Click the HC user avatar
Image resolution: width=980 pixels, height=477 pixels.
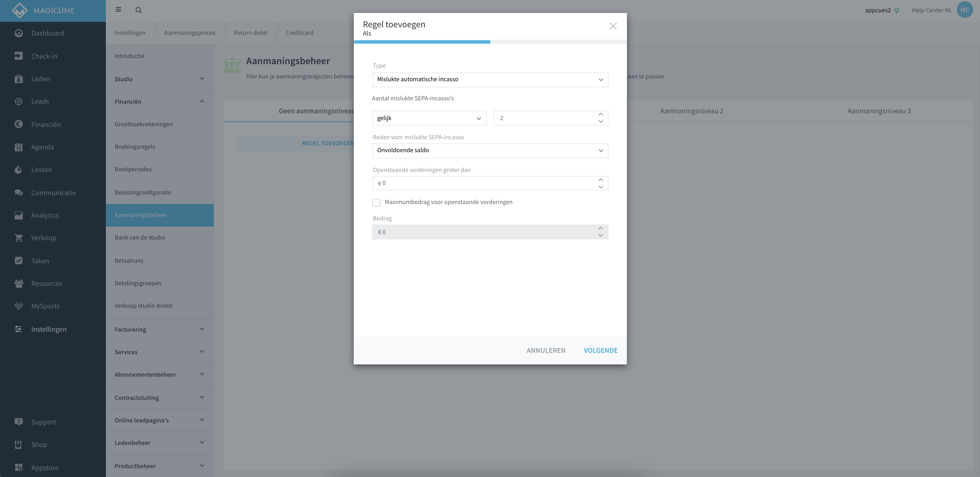tap(965, 10)
